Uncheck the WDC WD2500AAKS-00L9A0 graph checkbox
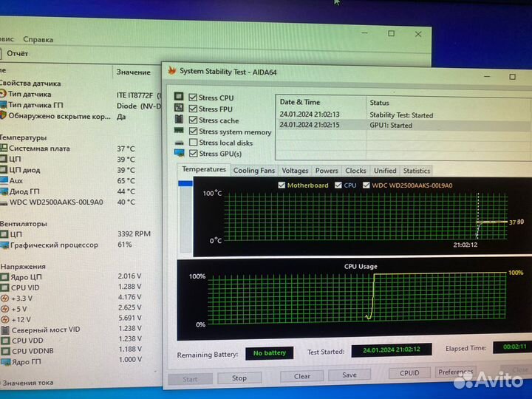The image size is (532, 399). 366,185
